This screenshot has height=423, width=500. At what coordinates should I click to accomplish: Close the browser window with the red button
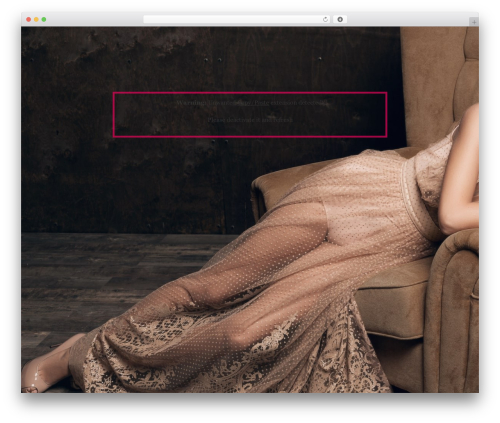(x=29, y=20)
